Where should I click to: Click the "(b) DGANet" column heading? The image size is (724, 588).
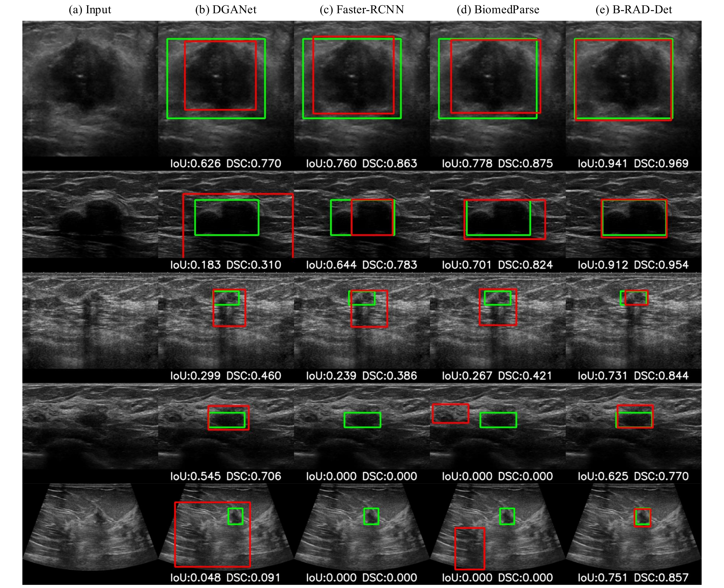click(226, 9)
